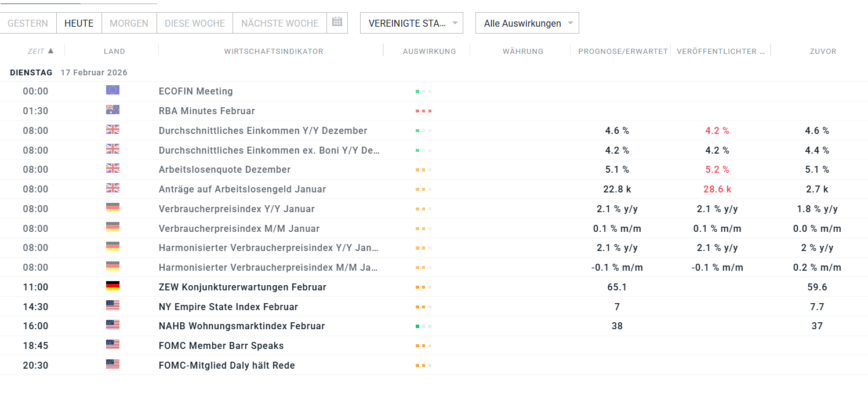Click the Australian flag beside RBA Minutes
This screenshot has height=404, width=868.
(112, 110)
